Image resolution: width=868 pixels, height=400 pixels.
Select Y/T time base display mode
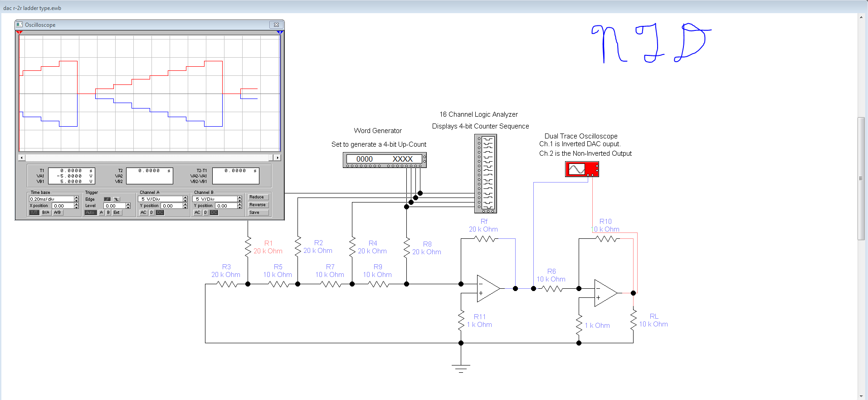coord(34,212)
